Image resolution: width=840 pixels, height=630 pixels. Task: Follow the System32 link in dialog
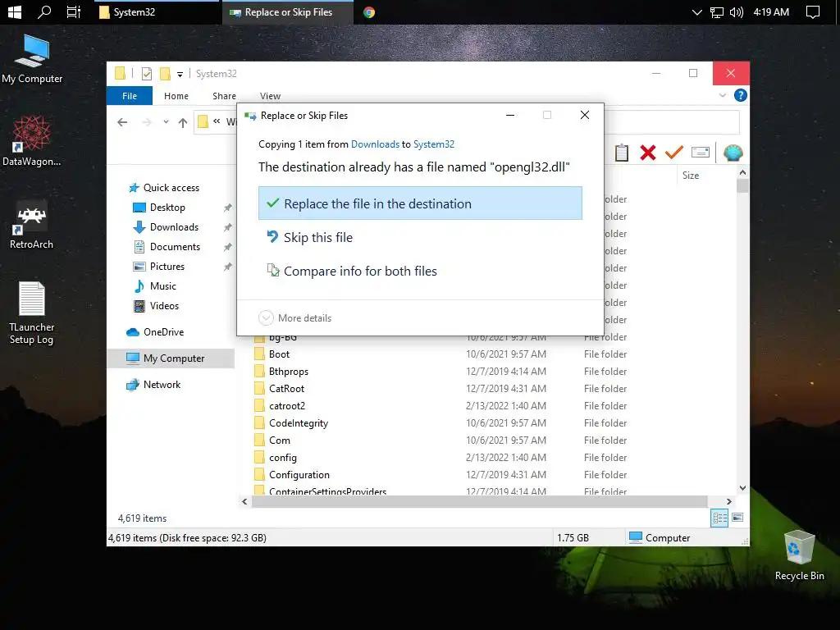434,144
